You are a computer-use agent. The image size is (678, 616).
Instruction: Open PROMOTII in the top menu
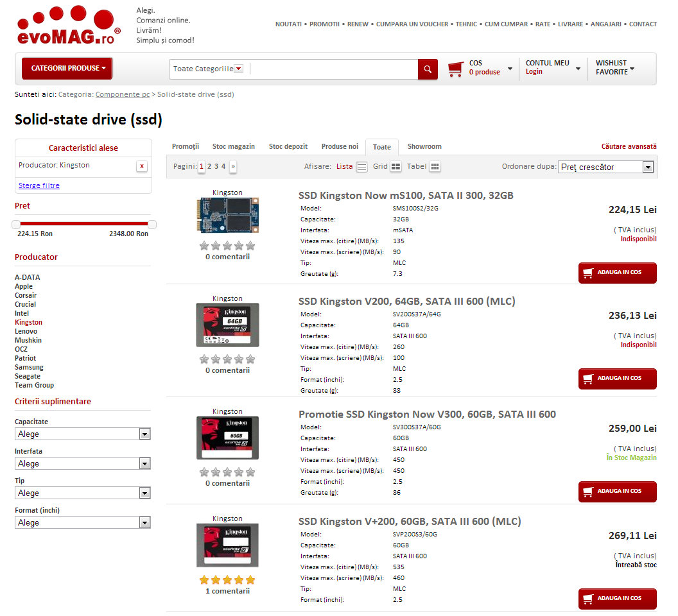pos(324,24)
